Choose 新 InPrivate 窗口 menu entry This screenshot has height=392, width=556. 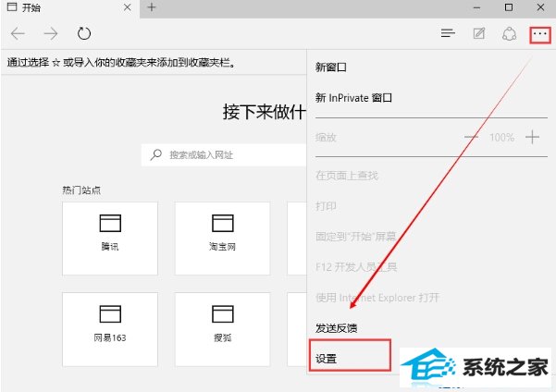point(353,97)
